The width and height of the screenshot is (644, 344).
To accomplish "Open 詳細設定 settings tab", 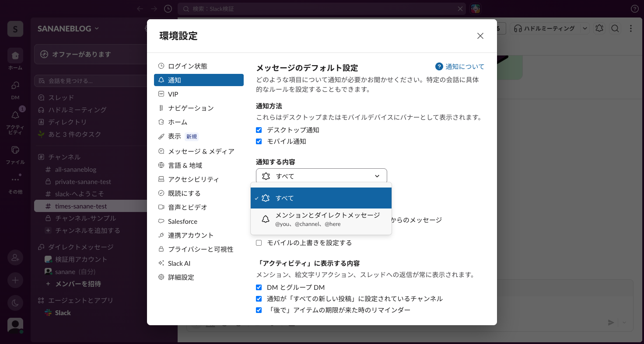I will (x=199, y=277).
